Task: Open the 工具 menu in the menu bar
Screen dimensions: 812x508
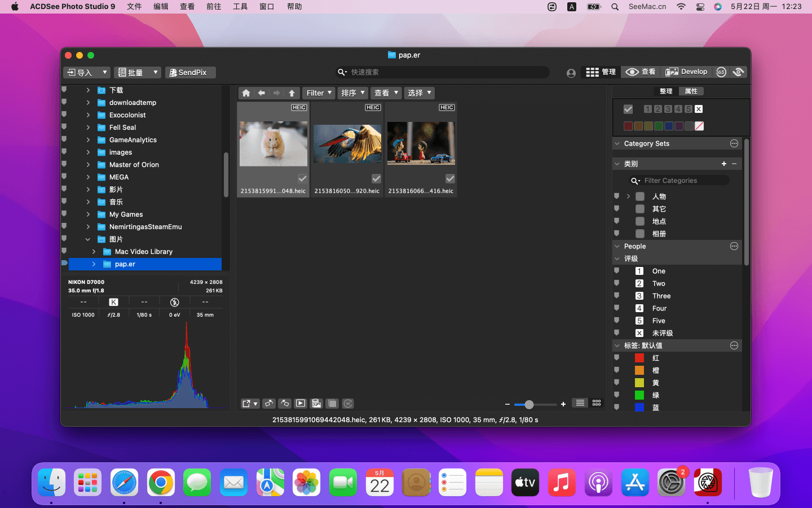Action: [240, 7]
